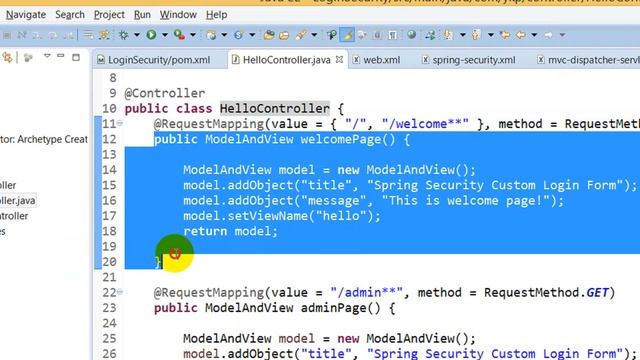The height and width of the screenshot is (360, 640).
Task: Click 'return model;' on line 18
Action: point(230,231)
